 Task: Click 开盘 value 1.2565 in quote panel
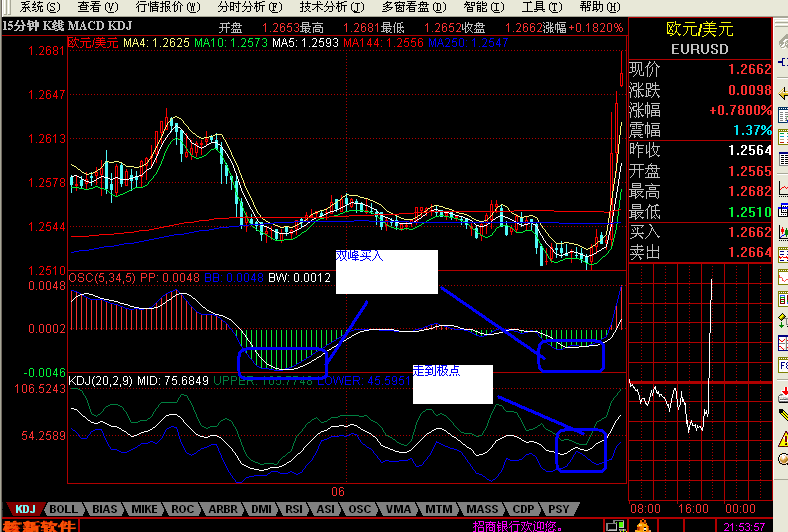pyautogui.click(x=749, y=171)
